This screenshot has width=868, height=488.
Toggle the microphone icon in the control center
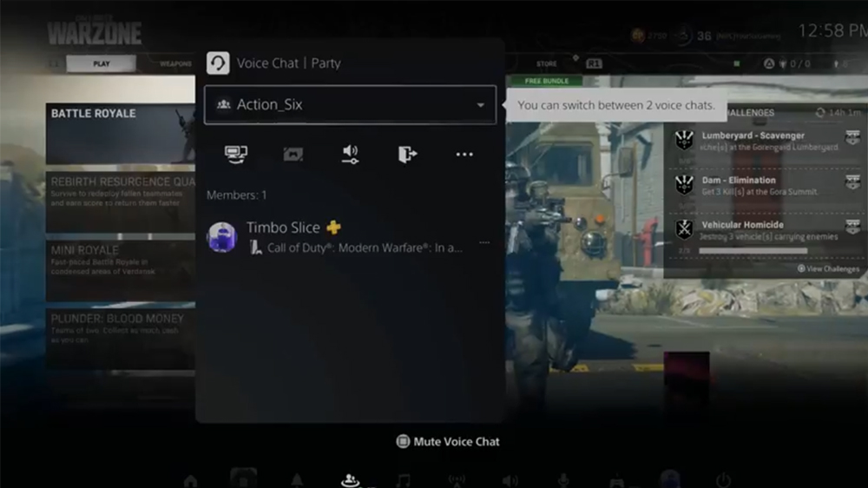(563, 480)
